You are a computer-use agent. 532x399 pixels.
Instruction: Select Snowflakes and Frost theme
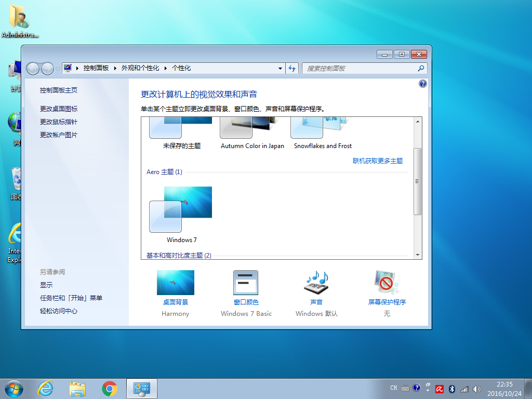[323, 133]
